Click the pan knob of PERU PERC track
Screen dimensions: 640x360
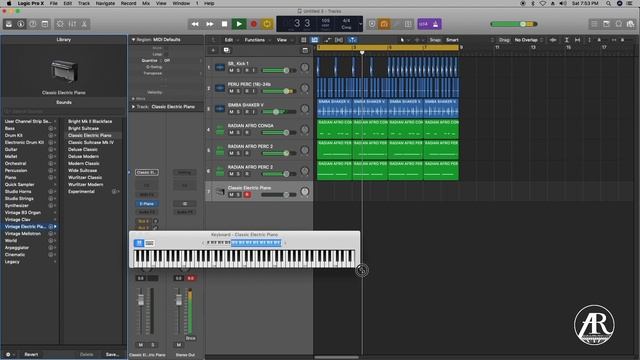pyautogui.click(x=304, y=88)
